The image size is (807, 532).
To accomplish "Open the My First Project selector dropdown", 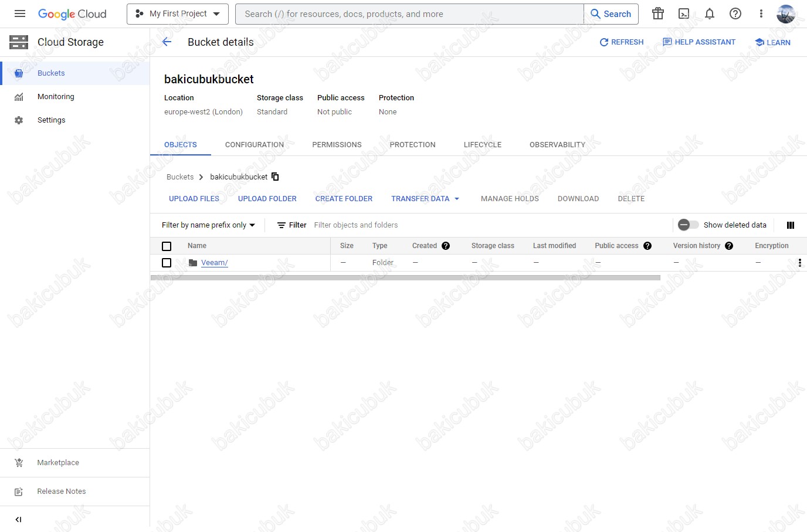I will click(x=177, y=13).
